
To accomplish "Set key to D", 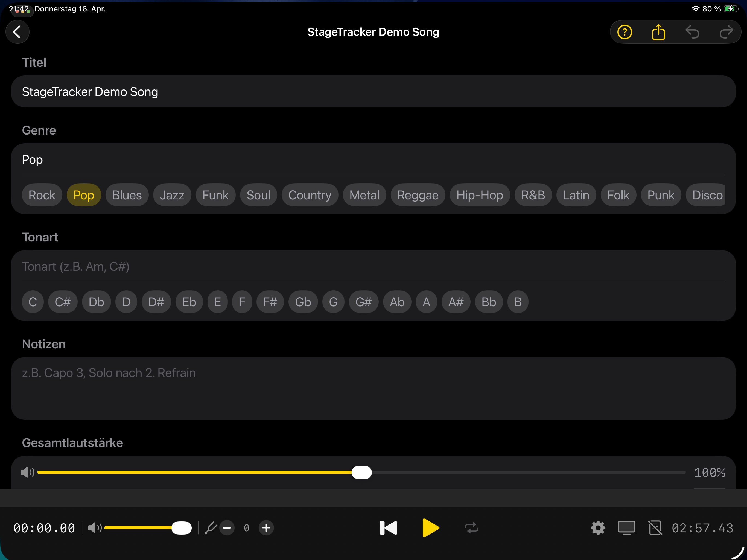I will (x=126, y=302).
